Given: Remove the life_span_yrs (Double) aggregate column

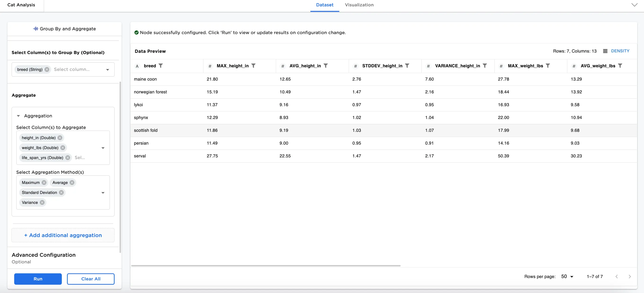Looking at the screenshot, I should tap(67, 158).
